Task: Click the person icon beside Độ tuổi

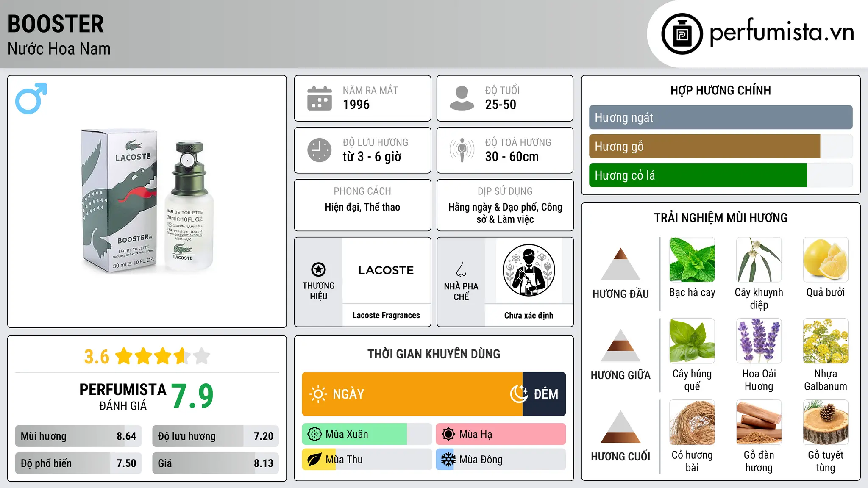Action: pyautogui.click(x=462, y=98)
